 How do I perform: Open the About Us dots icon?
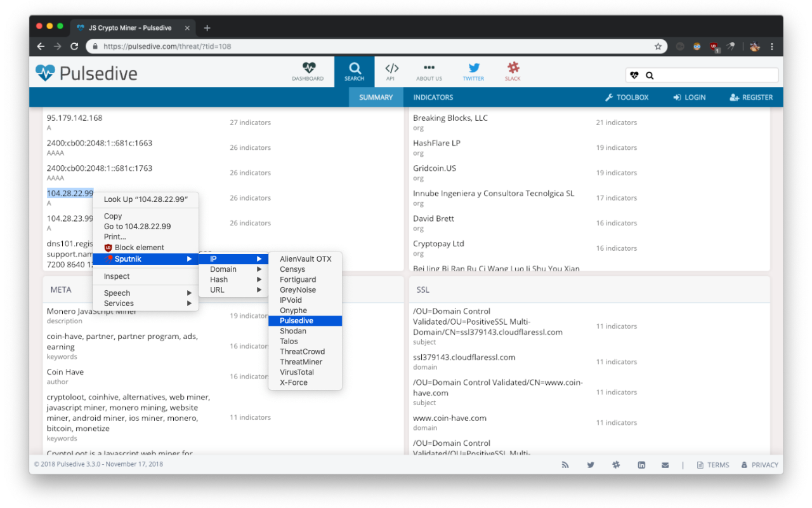[429, 67]
